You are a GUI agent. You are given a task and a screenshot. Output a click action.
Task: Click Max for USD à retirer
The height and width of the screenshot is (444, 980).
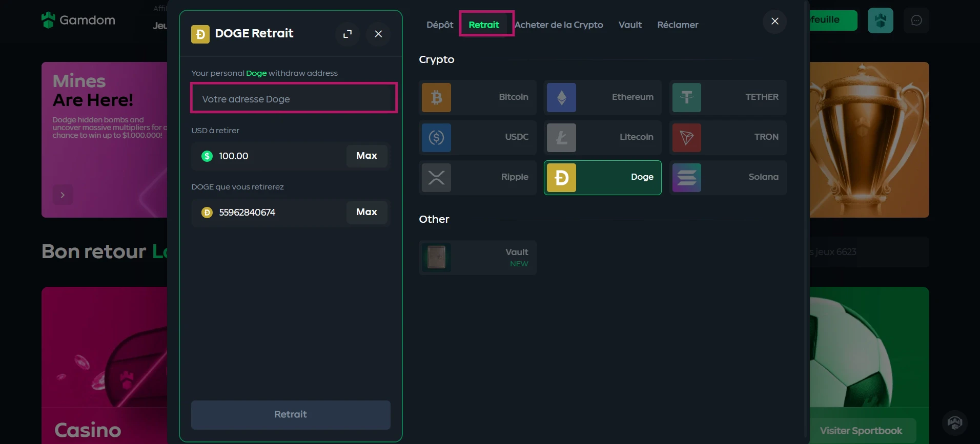point(367,156)
